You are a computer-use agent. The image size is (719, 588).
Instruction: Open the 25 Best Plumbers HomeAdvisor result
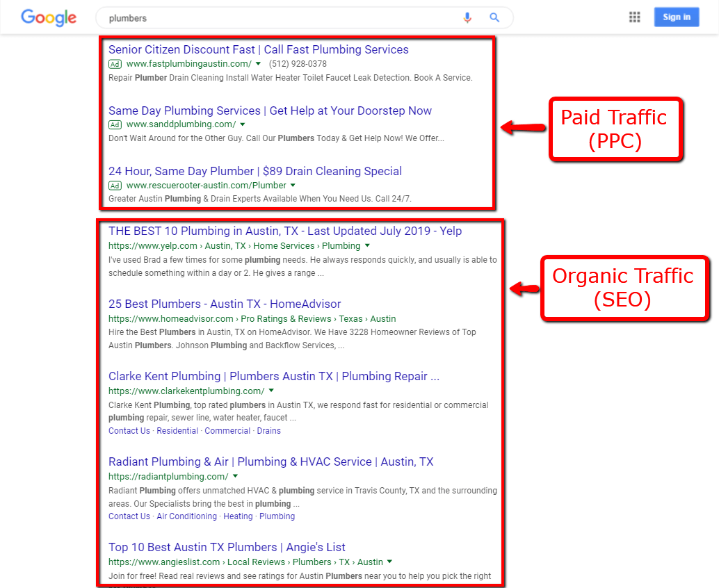[x=225, y=304]
